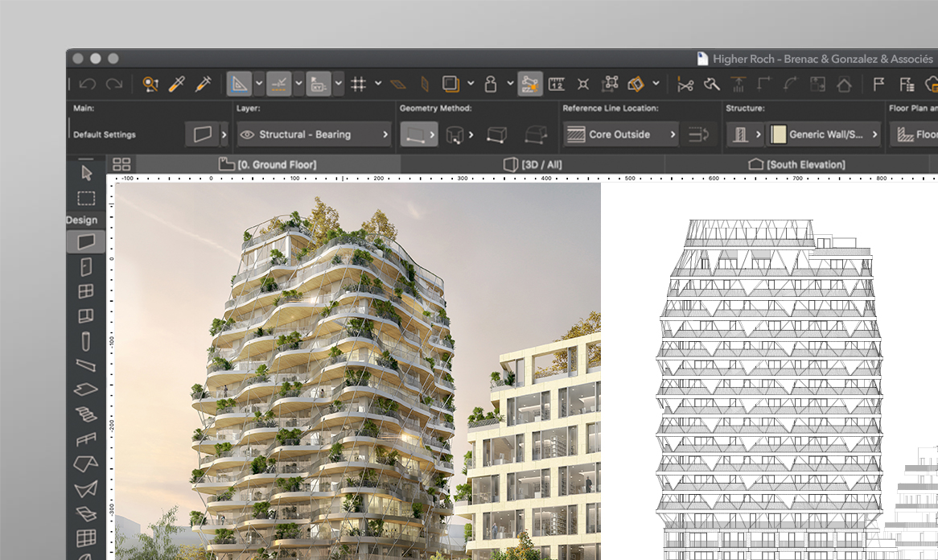Image resolution: width=938 pixels, height=560 pixels.
Task: Select the curved wall geometry method
Action: point(455,134)
